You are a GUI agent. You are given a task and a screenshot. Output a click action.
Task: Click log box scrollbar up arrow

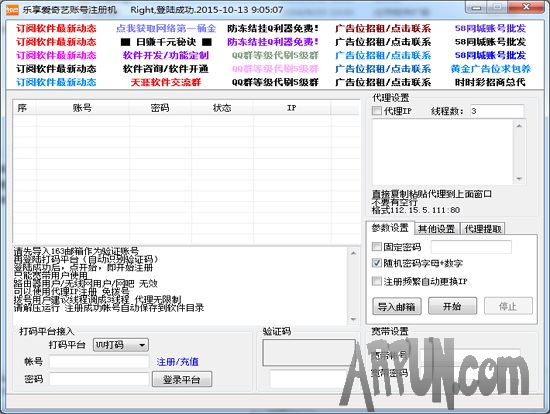pos(353,253)
